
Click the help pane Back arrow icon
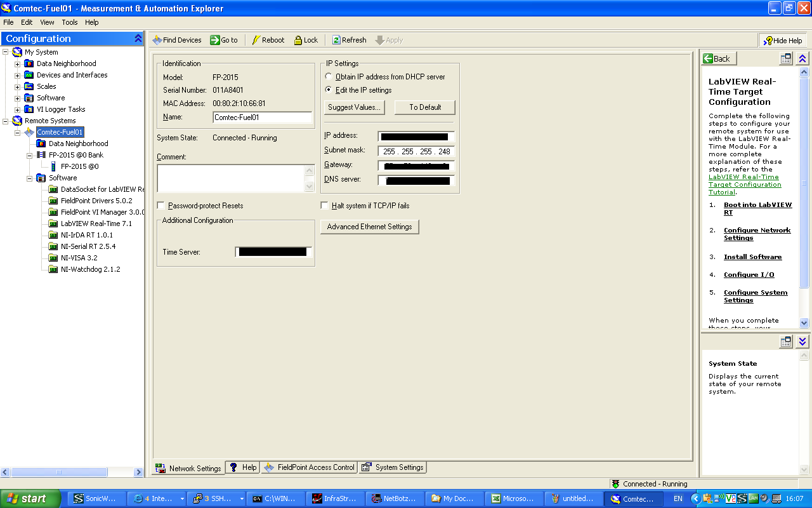coord(708,58)
